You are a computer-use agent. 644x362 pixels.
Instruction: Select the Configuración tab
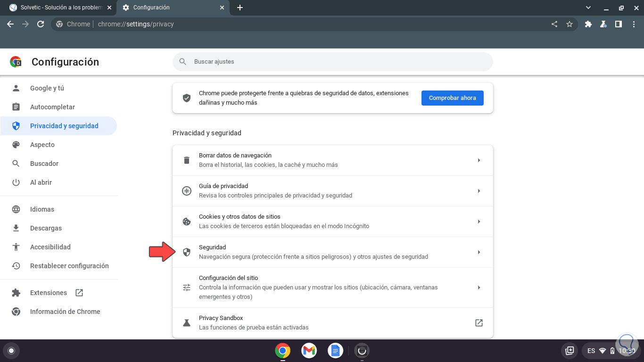tap(174, 8)
